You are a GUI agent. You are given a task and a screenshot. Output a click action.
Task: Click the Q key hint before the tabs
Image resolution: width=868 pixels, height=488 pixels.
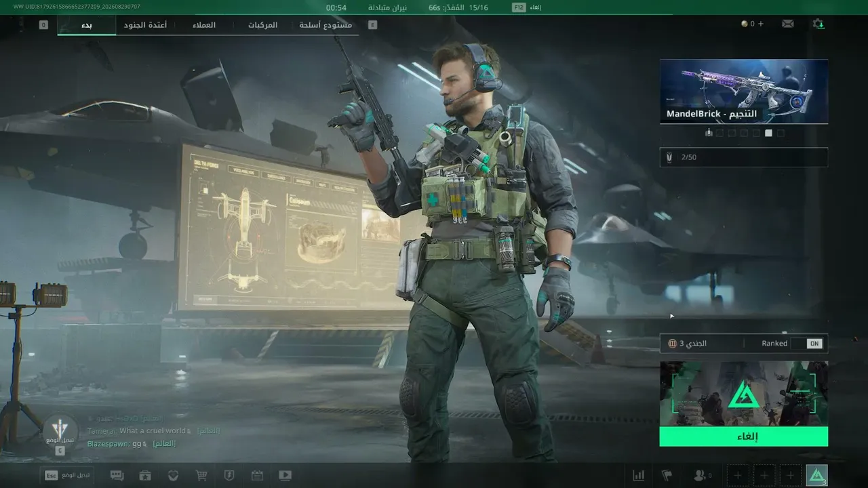click(x=43, y=25)
